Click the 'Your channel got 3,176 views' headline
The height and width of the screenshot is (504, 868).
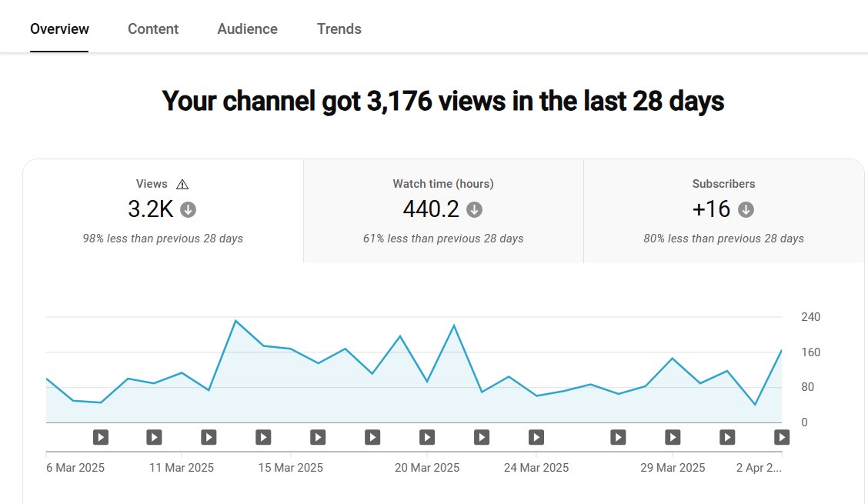[443, 101]
